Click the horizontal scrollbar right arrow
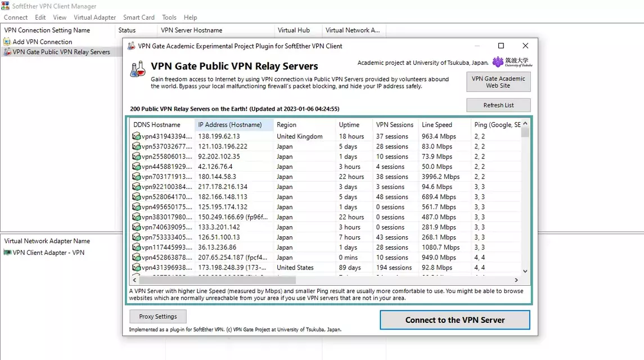 click(x=516, y=280)
